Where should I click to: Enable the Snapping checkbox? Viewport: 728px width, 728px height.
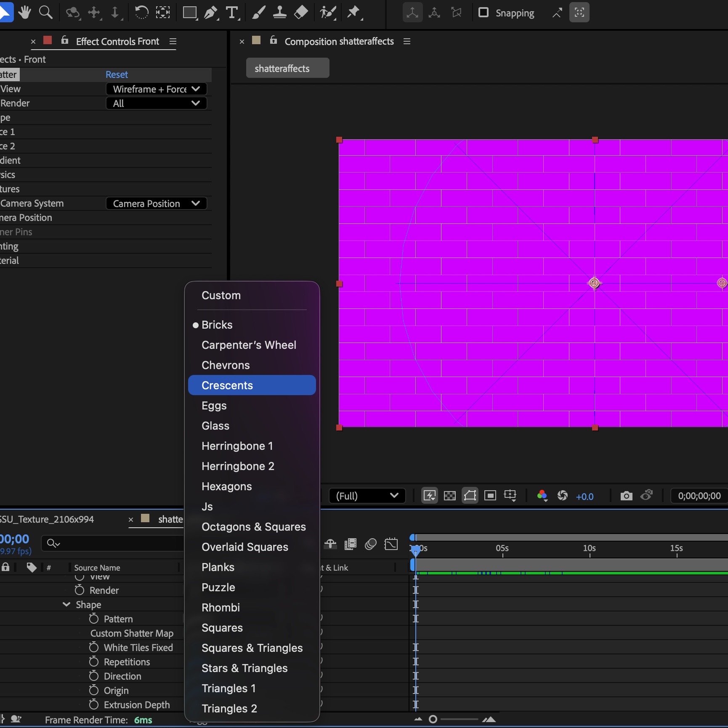(x=484, y=13)
